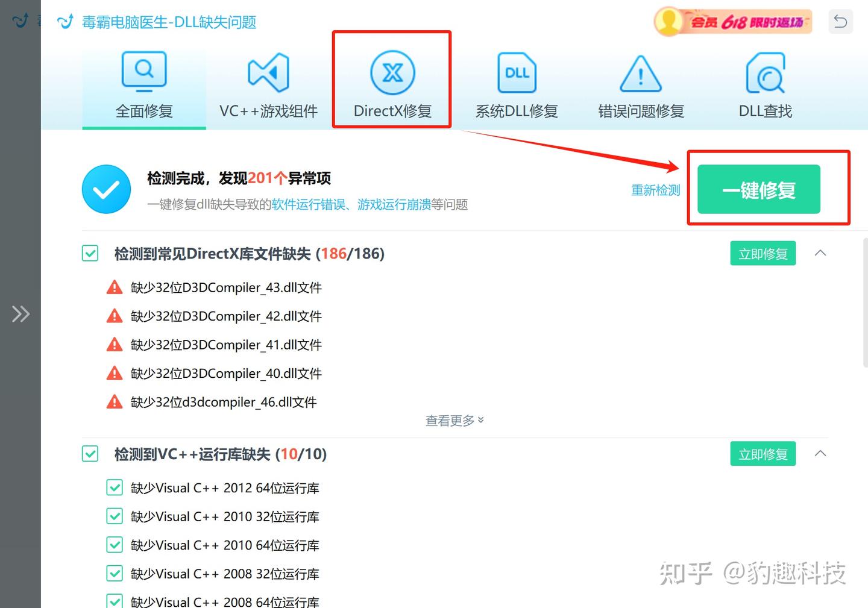This screenshot has width=868, height=608.
Task: Click the title 毒霸电脑医生-DLL缺失问题
Action: click(x=169, y=22)
